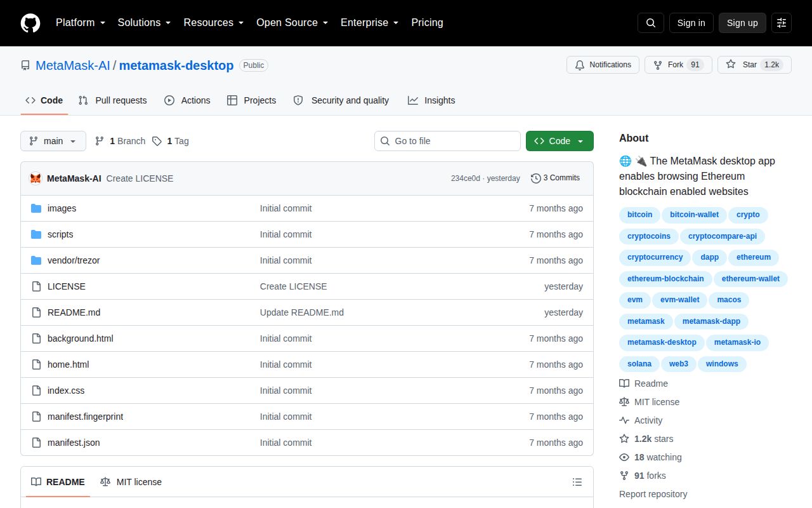Open the solana topic tag
This screenshot has width=812, height=508.
tap(639, 364)
